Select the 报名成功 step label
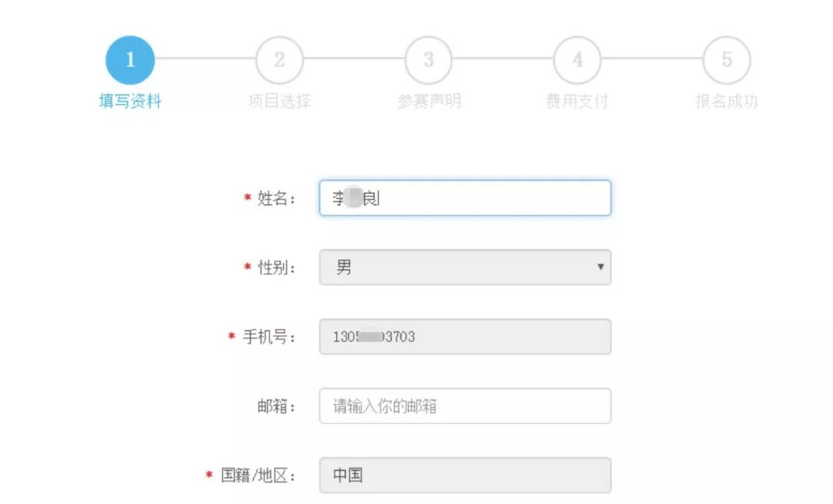Viewport: 833px width, 504px height. click(x=727, y=101)
